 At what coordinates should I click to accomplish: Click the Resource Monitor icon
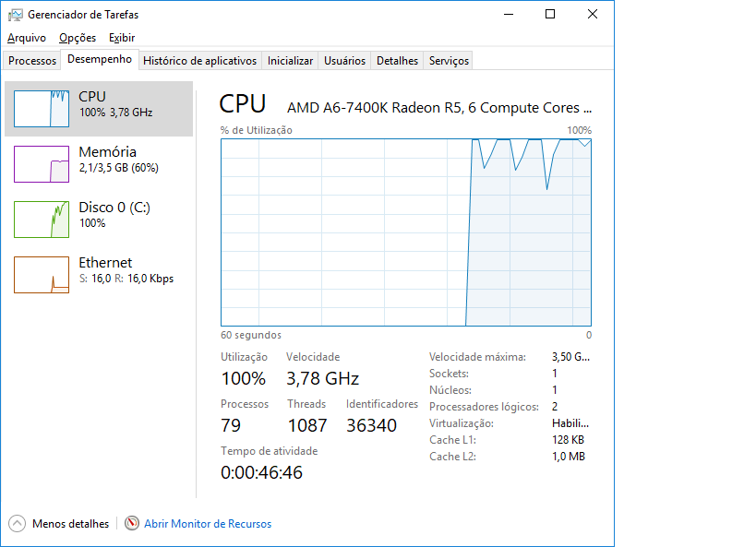[x=132, y=524]
